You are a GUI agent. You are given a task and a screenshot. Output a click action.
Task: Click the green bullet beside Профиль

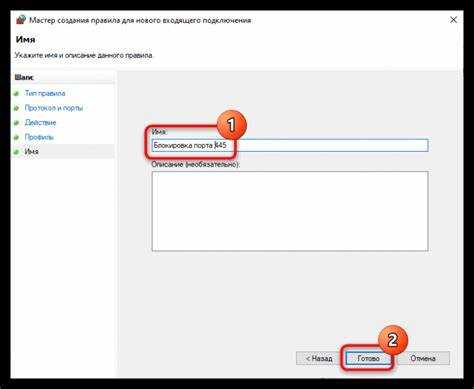click(x=16, y=137)
